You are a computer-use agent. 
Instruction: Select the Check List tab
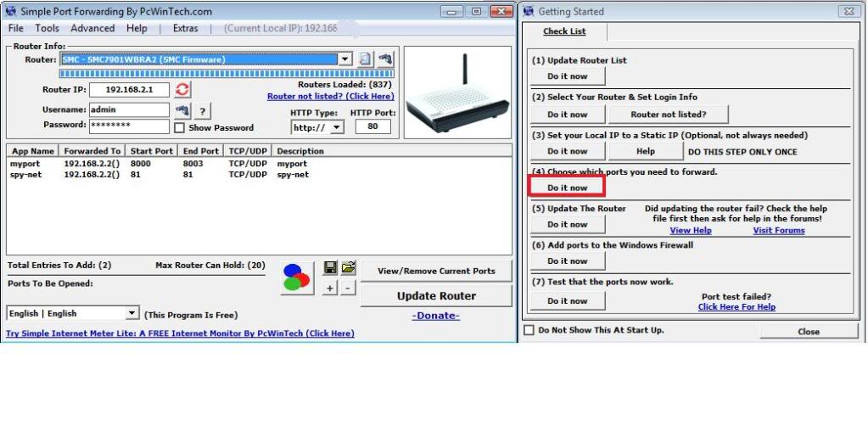[564, 31]
